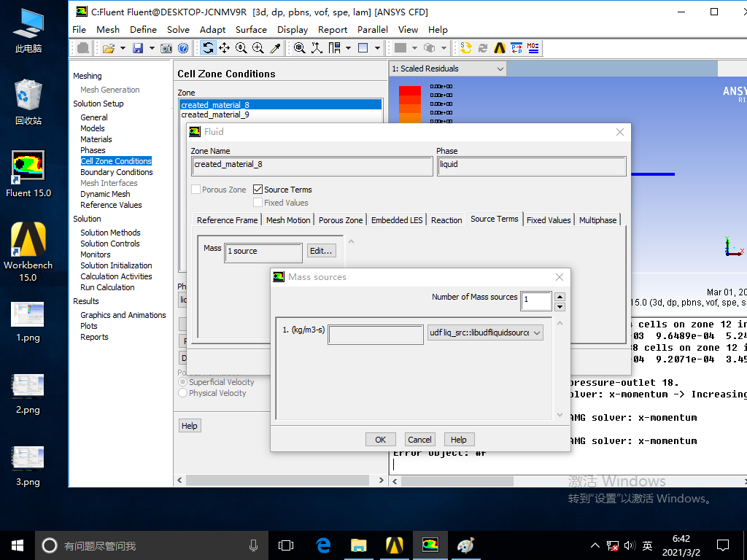Click Help in Mass sources dialog
The image size is (747, 560).
point(459,440)
